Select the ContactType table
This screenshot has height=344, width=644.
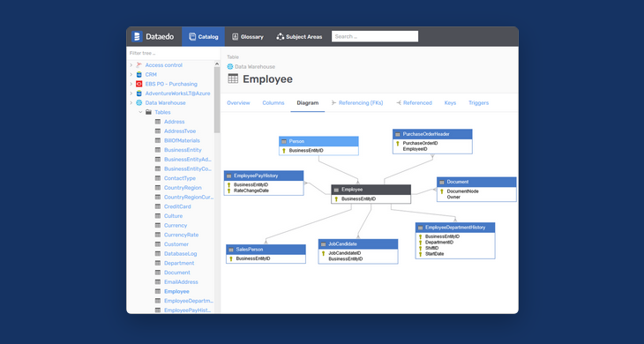pos(180,178)
